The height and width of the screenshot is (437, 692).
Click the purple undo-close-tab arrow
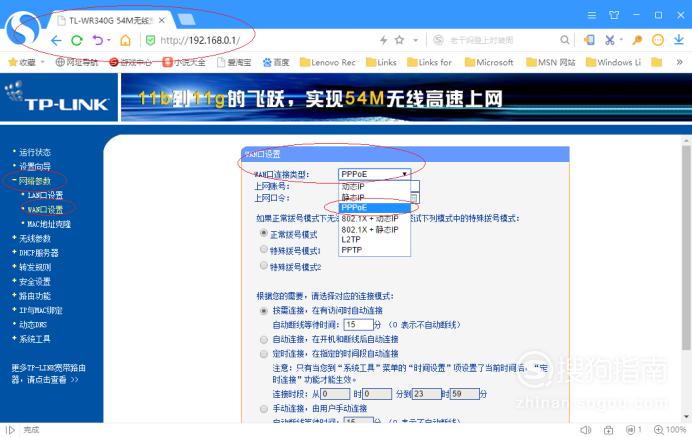[98, 41]
